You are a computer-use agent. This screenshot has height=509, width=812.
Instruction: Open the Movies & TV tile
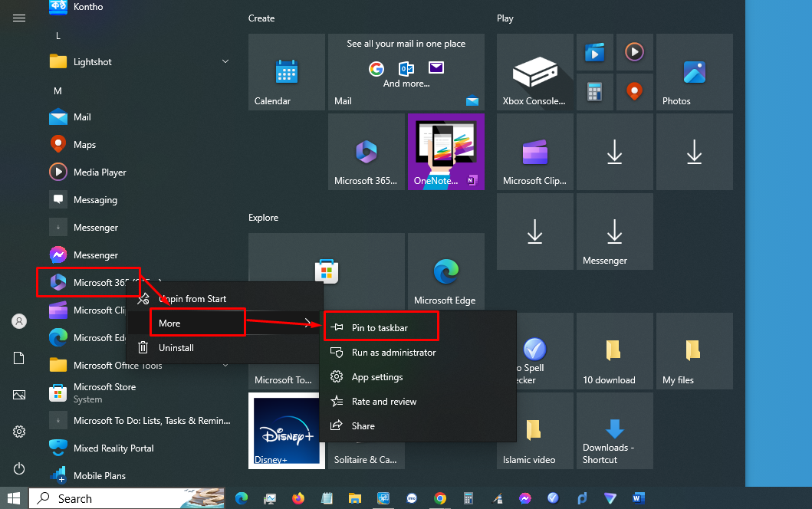pos(595,51)
